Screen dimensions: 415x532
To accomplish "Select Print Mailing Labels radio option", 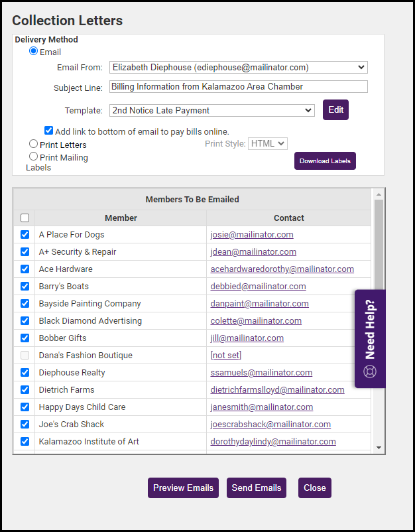I will [x=34, y=157].
